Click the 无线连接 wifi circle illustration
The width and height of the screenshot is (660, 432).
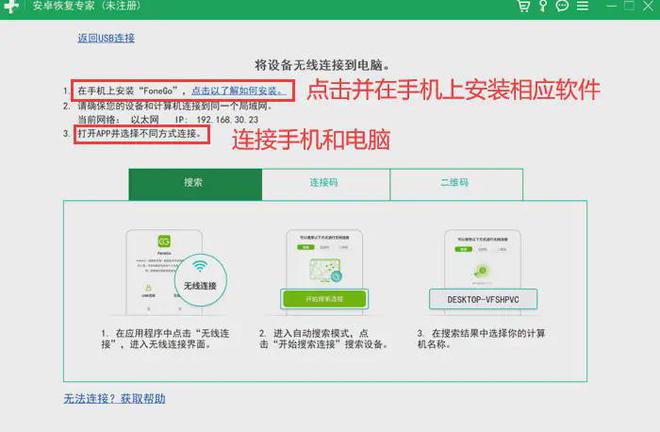(200, 280)
